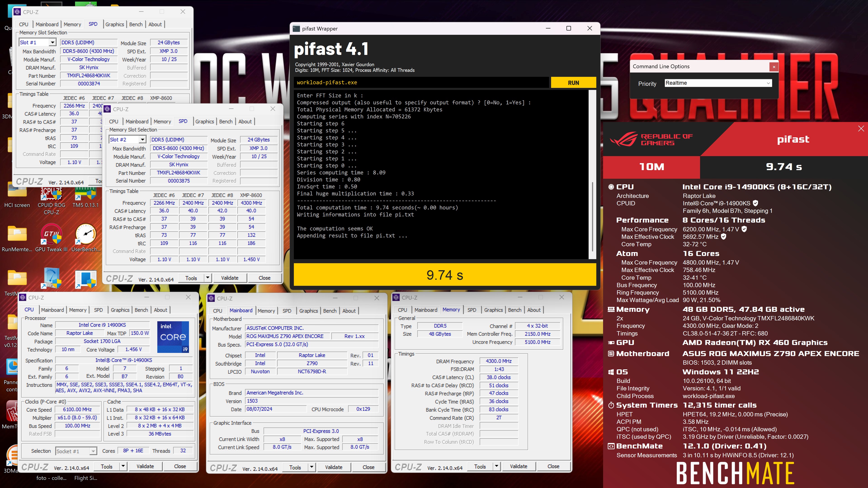Expand Tools arrow in Slot #2 CPU-Z window
The width and height of the screenshot is (868, 488).
(x=208, y=278)
